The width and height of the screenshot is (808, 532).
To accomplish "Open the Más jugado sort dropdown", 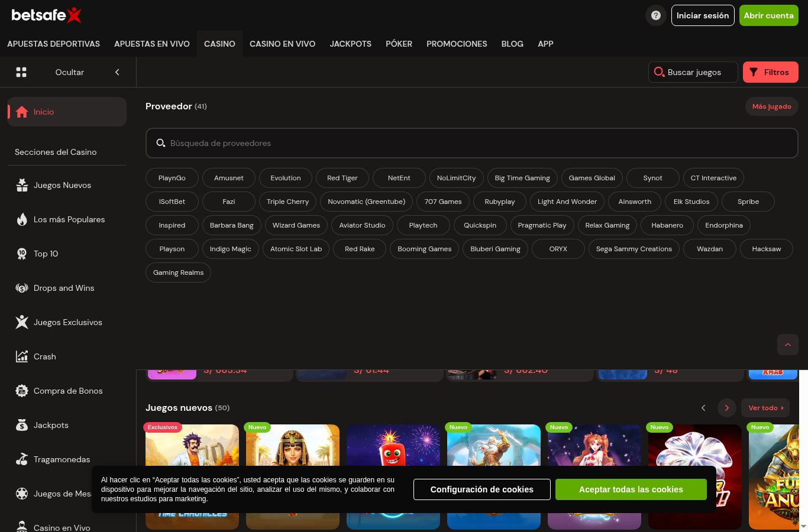I will (x=771, y=106).
